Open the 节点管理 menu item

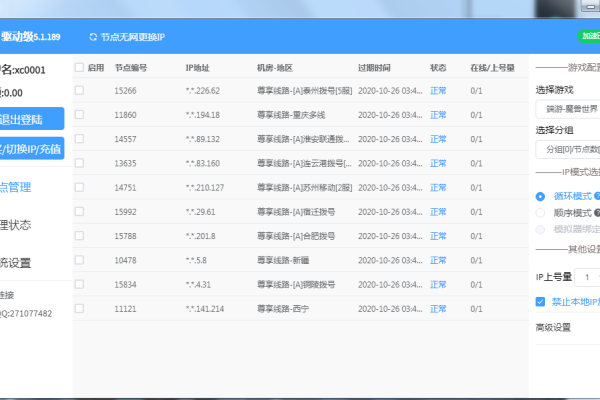[x=16, y=188]
